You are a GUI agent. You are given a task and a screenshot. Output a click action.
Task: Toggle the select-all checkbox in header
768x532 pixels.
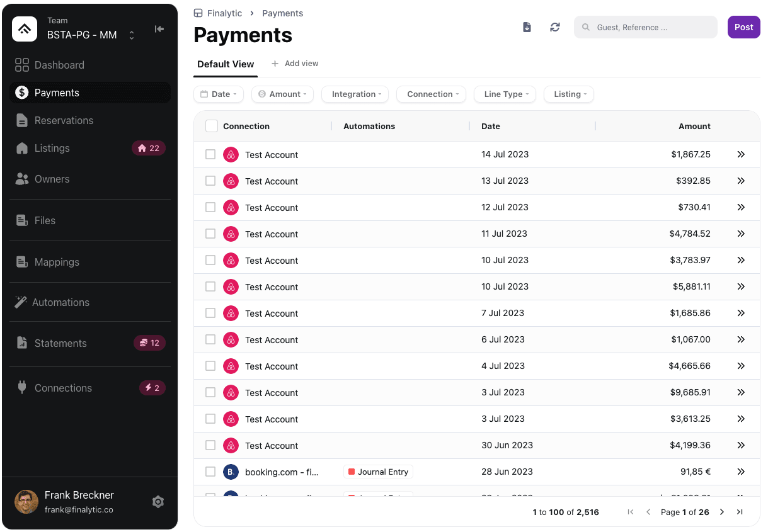pos(212,126)
